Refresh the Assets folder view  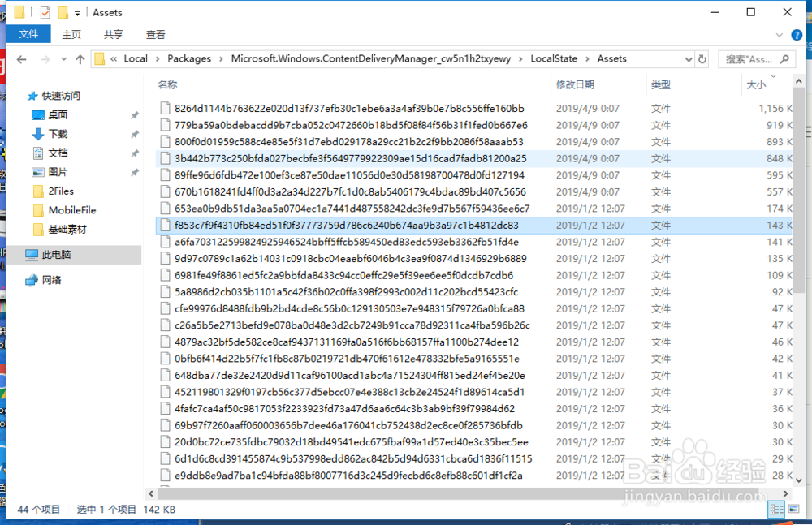pos(702,59)
